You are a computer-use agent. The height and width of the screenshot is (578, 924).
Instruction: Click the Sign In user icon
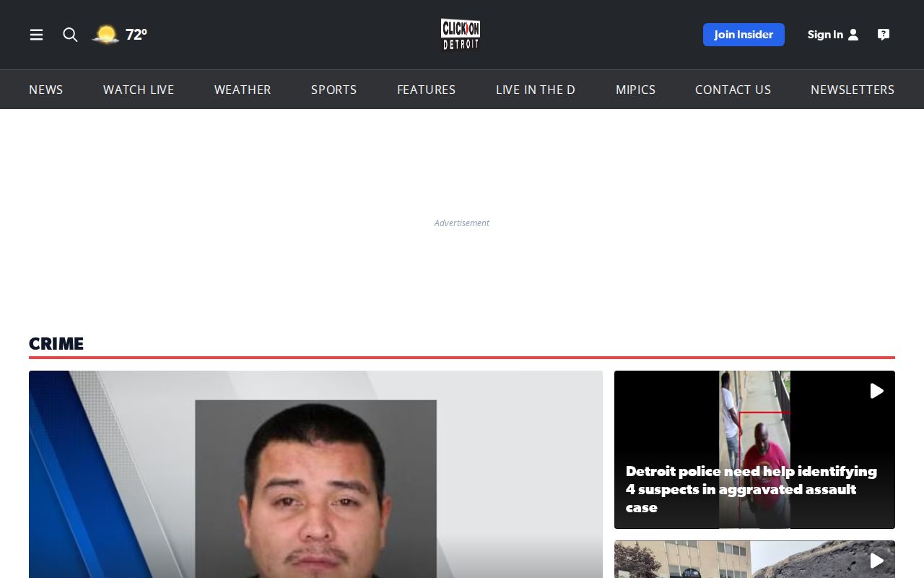point(853,35)
